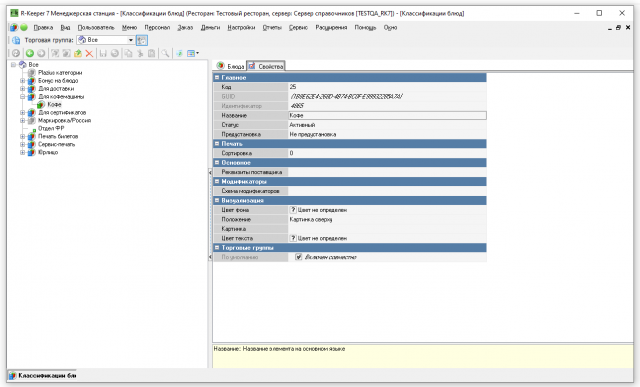The image size is (640, 387).
Task: Click the gray refresh toolbar icon
Action: (16, 53)
